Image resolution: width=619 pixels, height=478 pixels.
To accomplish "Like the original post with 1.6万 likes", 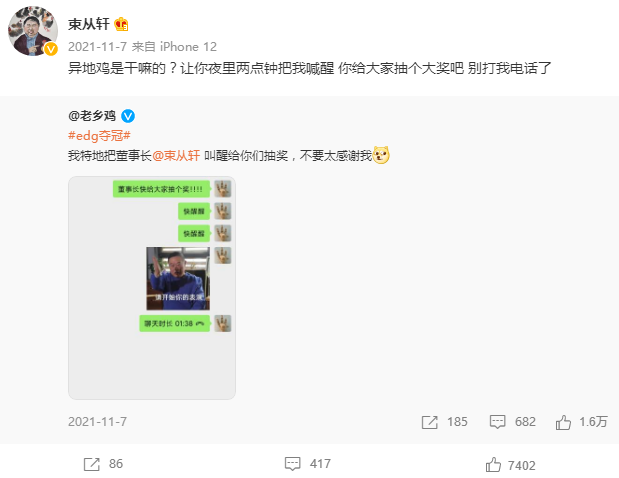I will coord(563,422).
